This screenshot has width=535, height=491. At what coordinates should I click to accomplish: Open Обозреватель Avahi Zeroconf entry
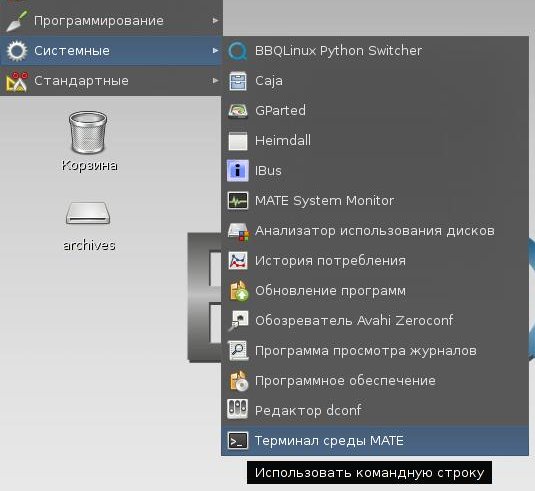[375, 321]
